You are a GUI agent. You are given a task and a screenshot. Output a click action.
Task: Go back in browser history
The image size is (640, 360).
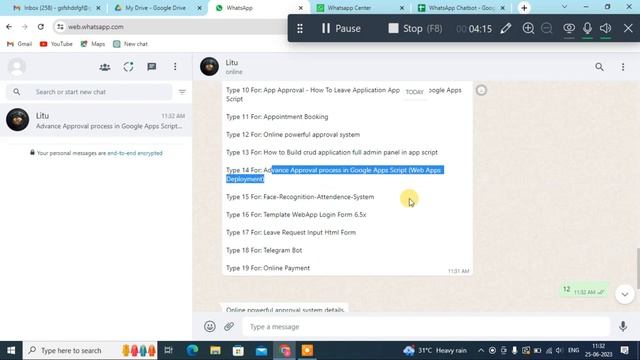point(9,27)
